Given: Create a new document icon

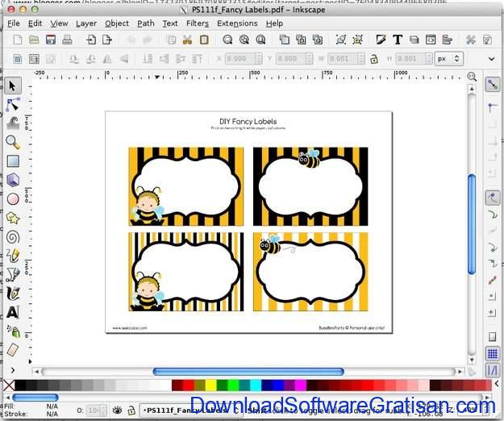Looking at the screenshot, I should tap(18, 40).
